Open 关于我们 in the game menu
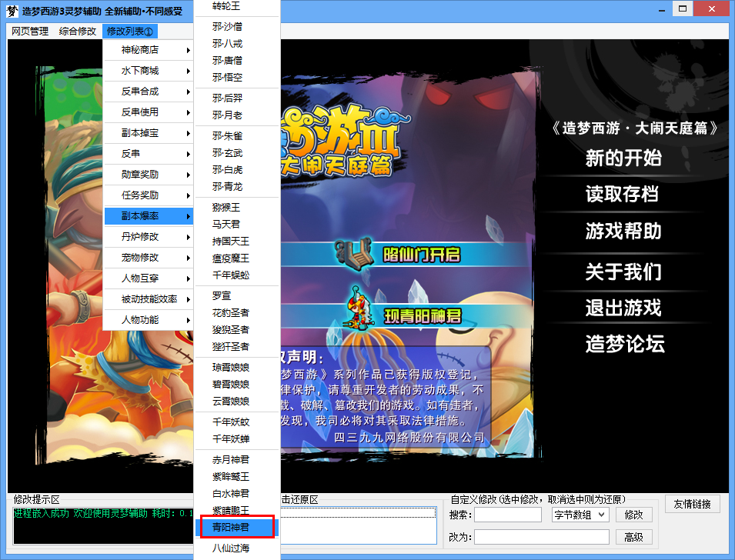This screenshot has height=560, width=735. 623,272
